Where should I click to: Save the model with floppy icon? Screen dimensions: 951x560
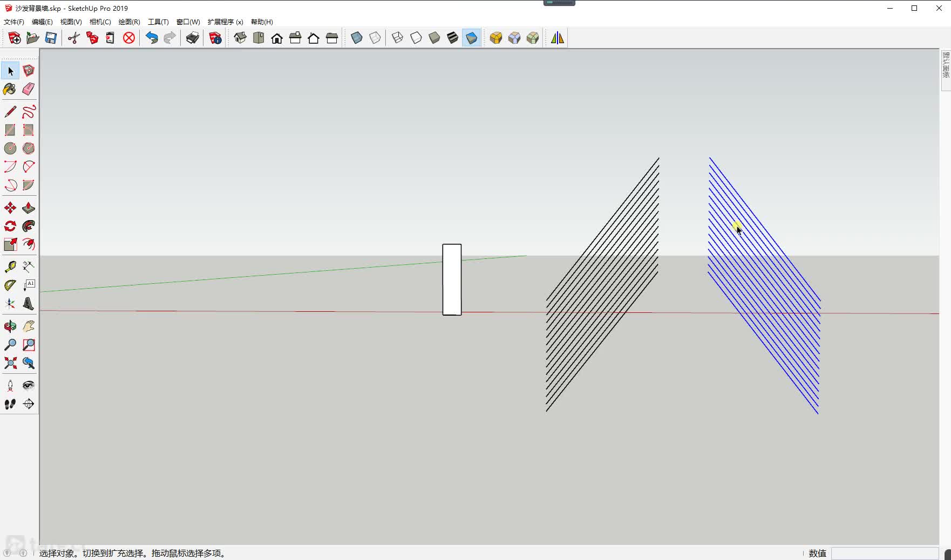pos(51,38)
